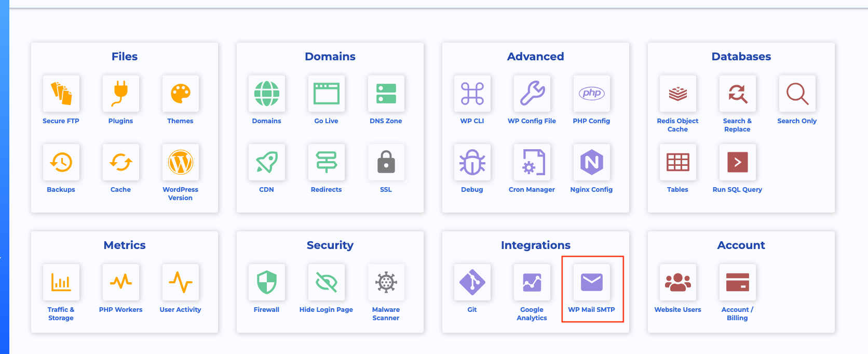The image size is (868, 354).
Task: Open the Google Analytics icon
Action: (x=532, y=282)
